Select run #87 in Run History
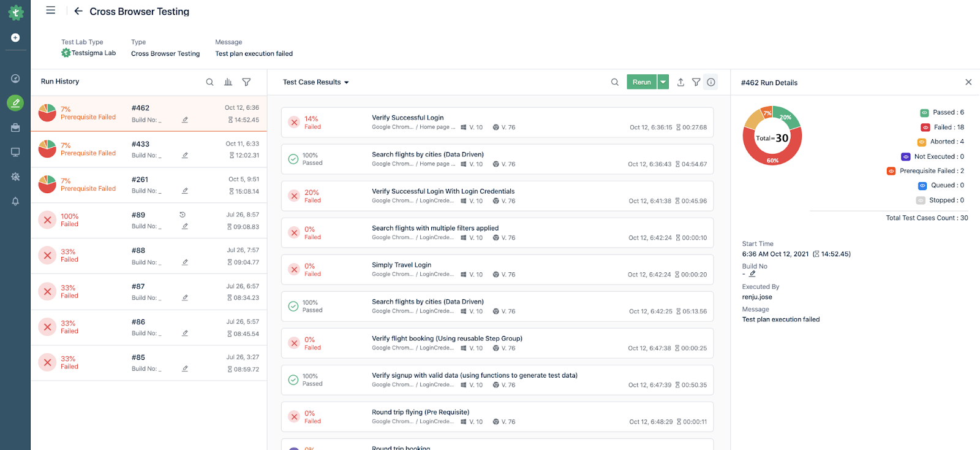Image resolution: width=980 pixels, height=450 pixels. point(149,292)
